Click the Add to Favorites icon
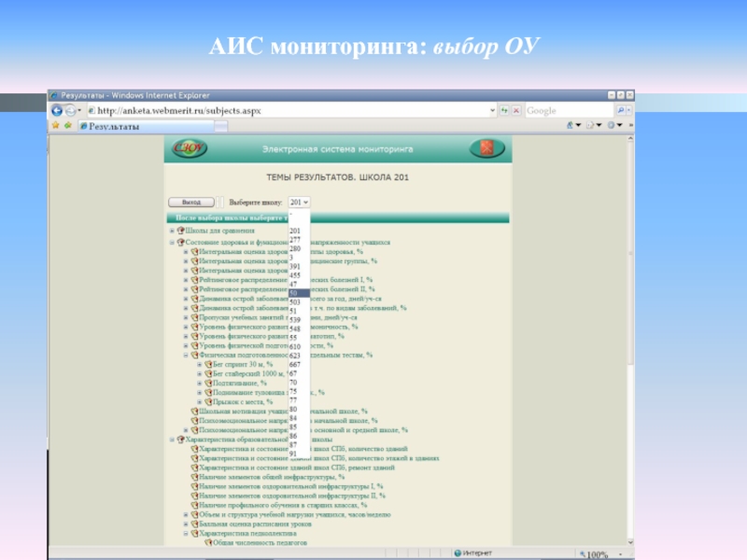The width and height of the screenshot is (747, 560). 68,125
